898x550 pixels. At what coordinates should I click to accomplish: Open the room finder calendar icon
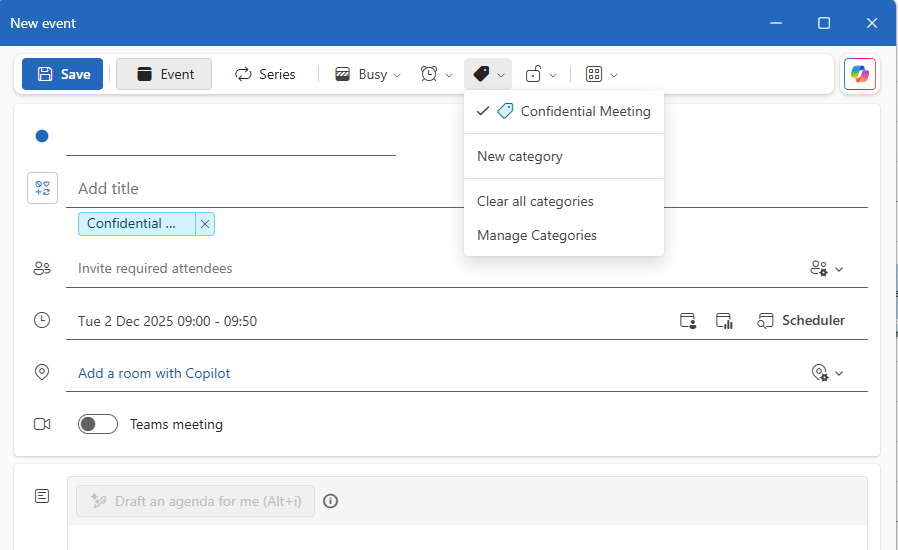click(688, 321)
